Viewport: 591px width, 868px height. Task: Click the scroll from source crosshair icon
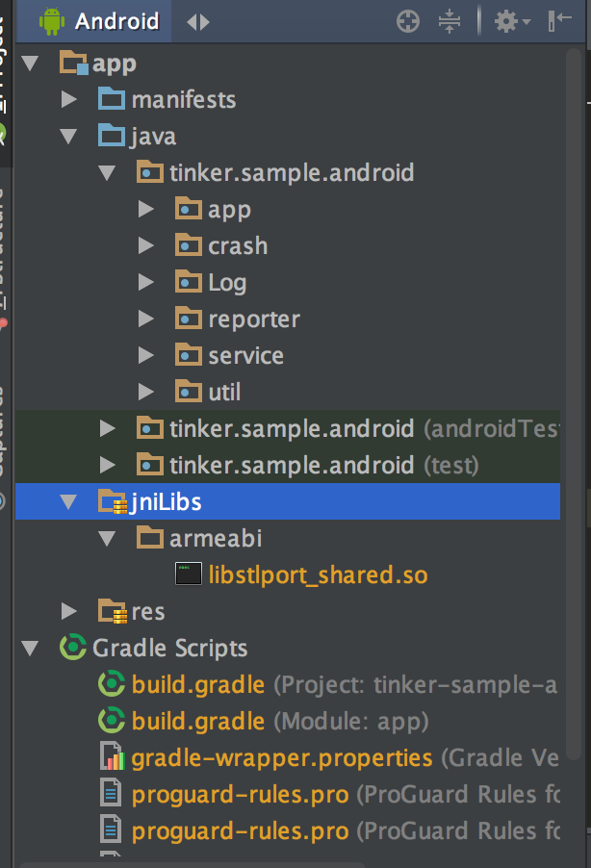pos(408,22)
